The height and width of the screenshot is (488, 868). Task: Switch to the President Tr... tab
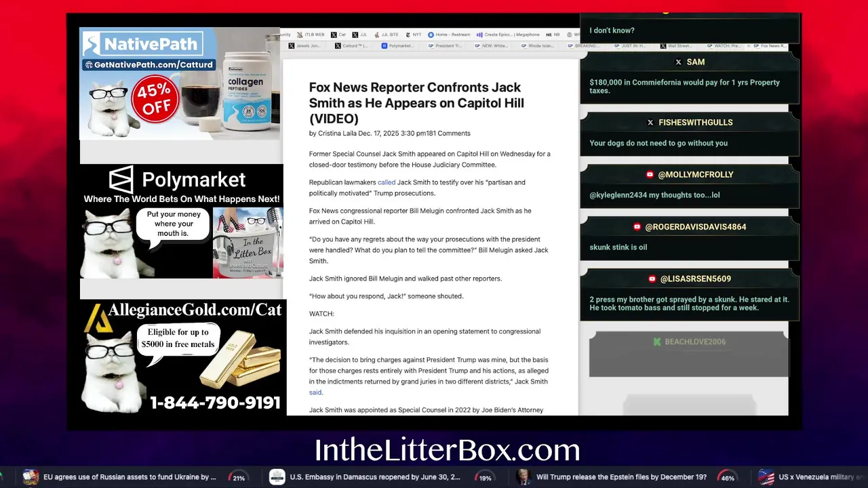coord(444,46)
